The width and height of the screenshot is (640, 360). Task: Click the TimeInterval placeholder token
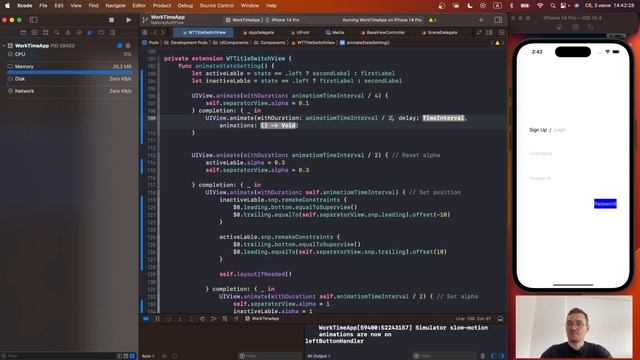coord(443,118)
